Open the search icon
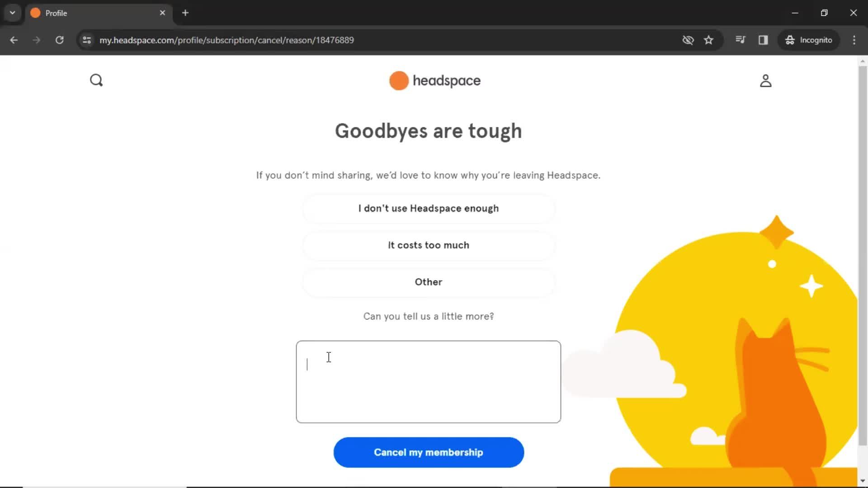The width and height of the screenshot is (868, 488). 97,80
